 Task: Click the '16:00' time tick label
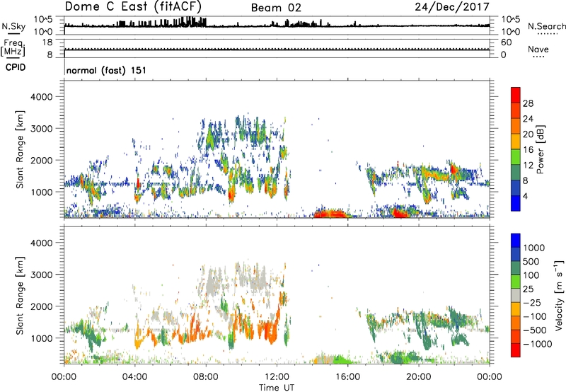347,377
